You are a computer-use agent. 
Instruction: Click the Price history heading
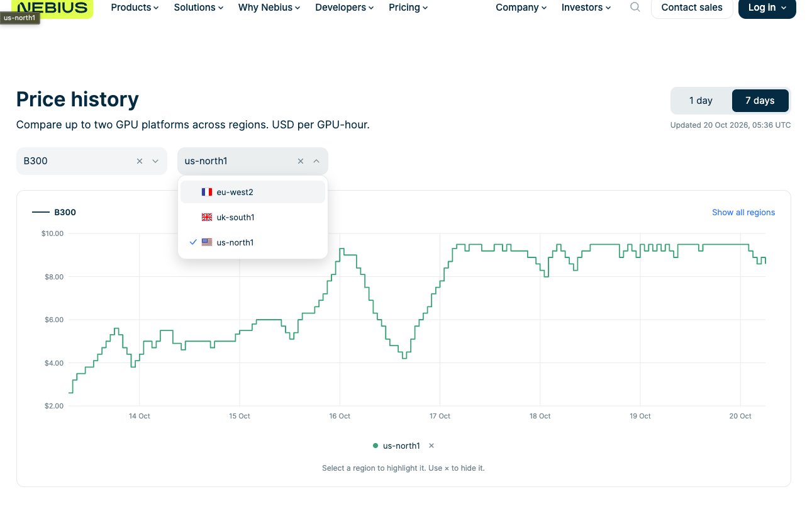coord(77,99)
